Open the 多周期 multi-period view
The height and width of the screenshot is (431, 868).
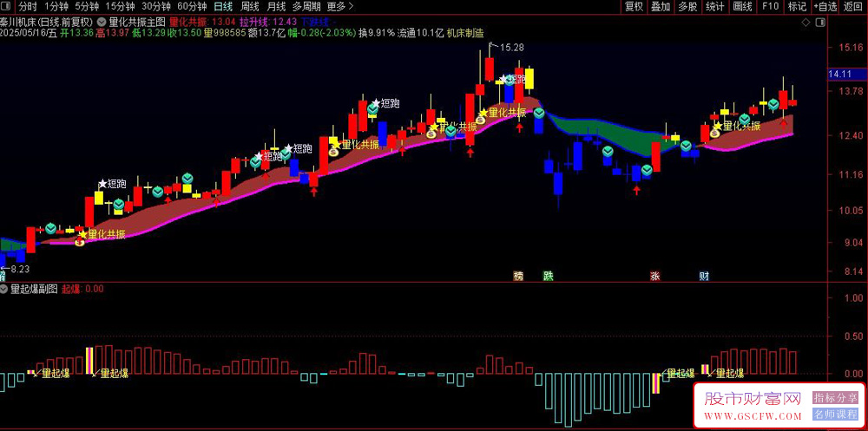[306, 7]
